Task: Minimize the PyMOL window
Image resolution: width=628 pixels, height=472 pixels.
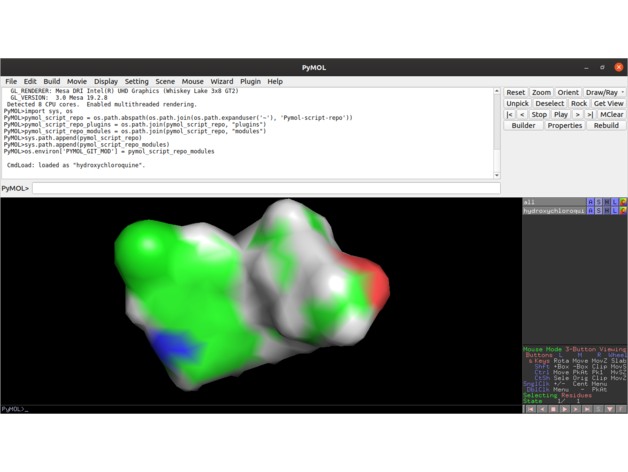Action: click(586, 68)
